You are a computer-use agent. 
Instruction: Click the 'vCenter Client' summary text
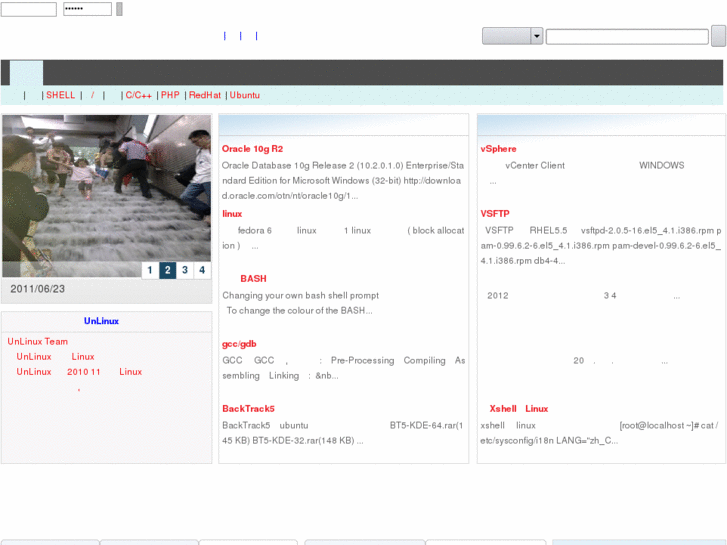(x=535, y=166)
